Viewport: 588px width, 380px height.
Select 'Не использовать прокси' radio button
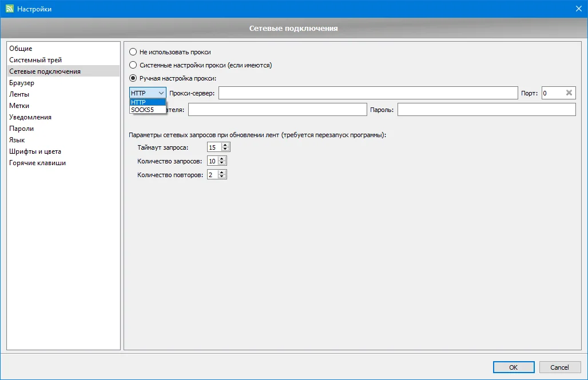[133, 52]
